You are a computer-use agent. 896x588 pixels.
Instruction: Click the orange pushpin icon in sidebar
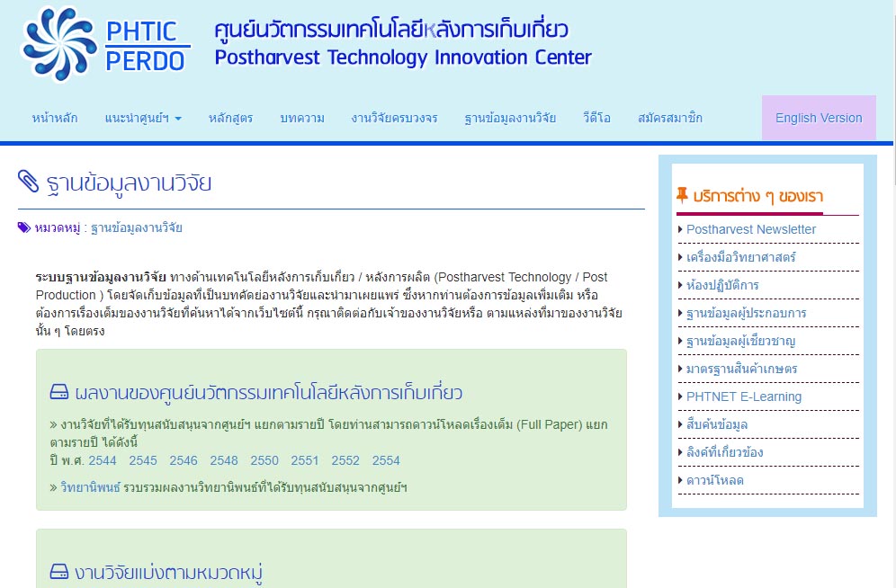(683, 195)
